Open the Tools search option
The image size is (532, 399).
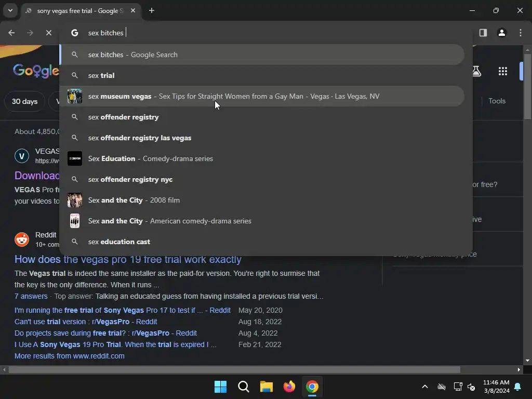point(497,101)
